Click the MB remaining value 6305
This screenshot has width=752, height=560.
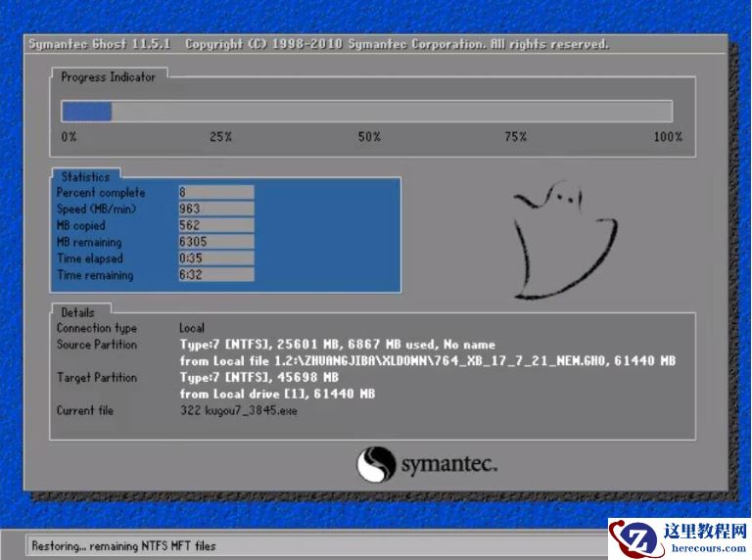click(216, 242)
